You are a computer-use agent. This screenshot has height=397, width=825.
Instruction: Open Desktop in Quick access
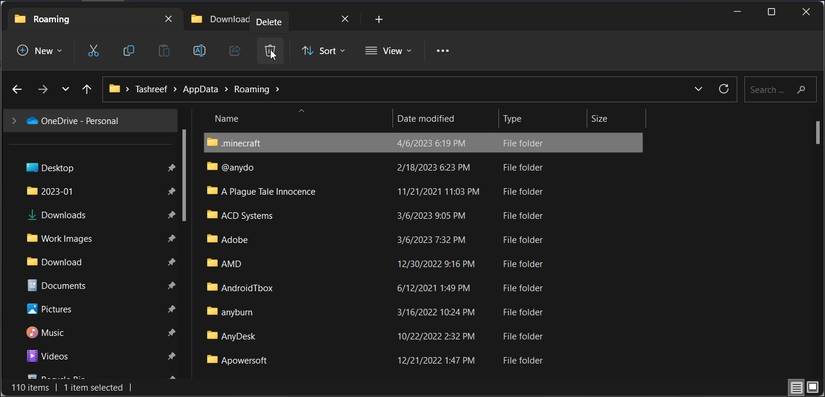click(57, 168)
